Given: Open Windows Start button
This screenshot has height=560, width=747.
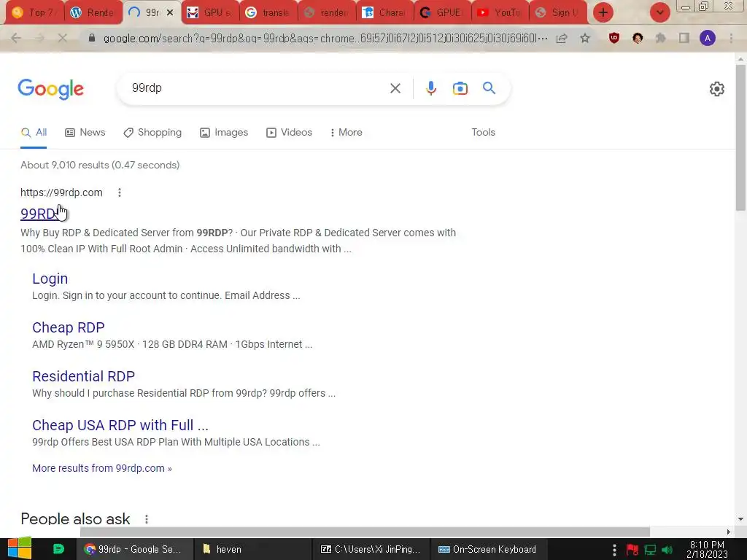Looking at the screenshot, I should point(19,548).
